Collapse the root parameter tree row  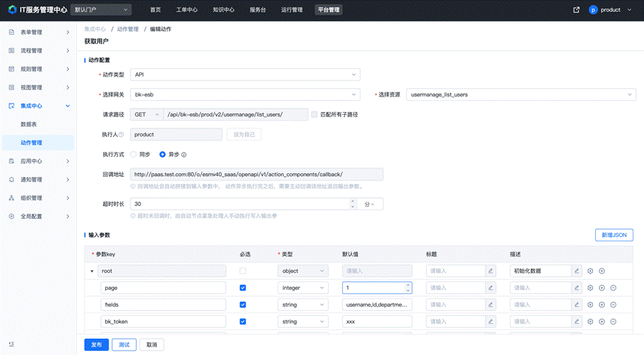(92, 271)
